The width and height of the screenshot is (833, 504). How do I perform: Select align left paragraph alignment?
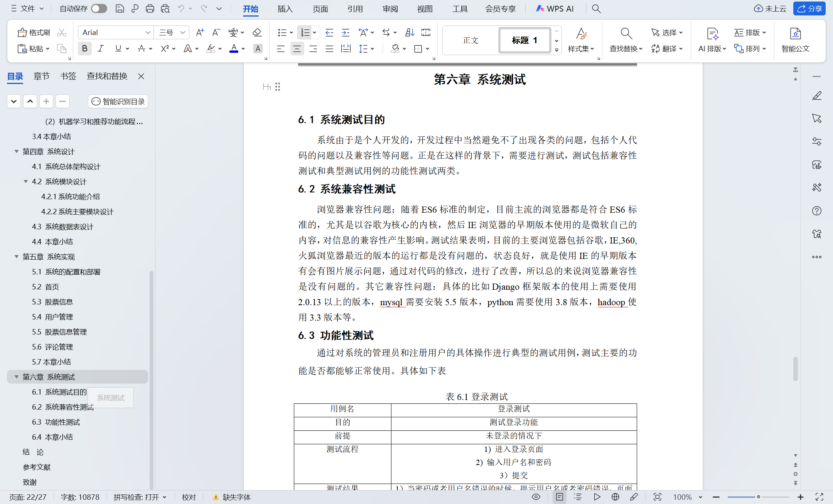[281, 49]
